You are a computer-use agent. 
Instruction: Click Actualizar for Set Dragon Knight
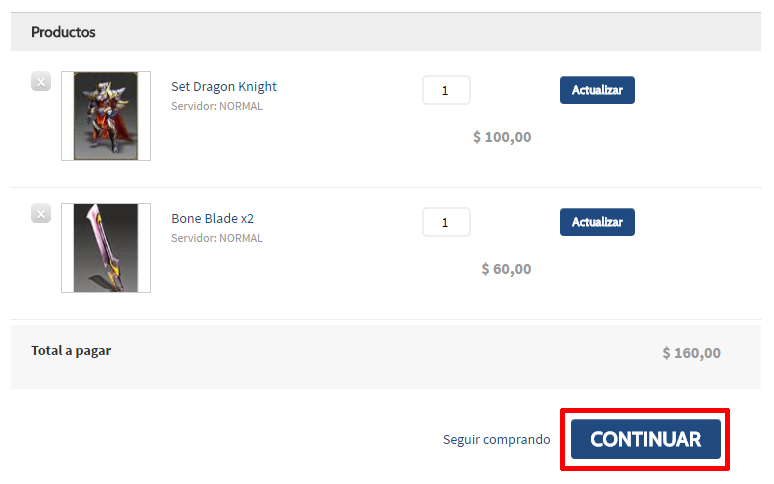pyautogui.click(x=597, y=90)
